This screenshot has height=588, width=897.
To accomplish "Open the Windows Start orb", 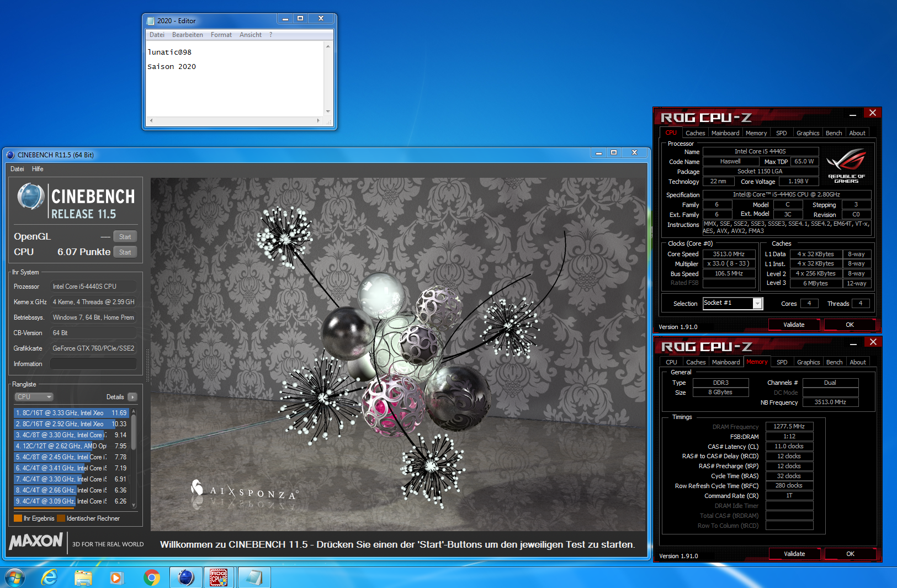I will (15, 578).
